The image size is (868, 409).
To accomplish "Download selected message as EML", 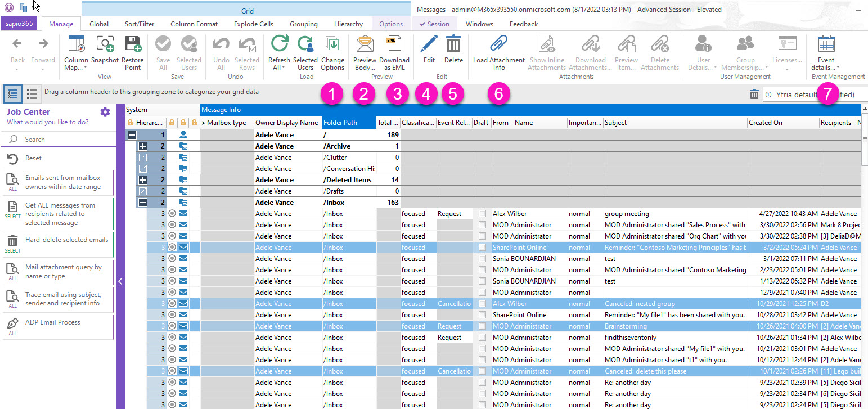I will pos(394,52).
